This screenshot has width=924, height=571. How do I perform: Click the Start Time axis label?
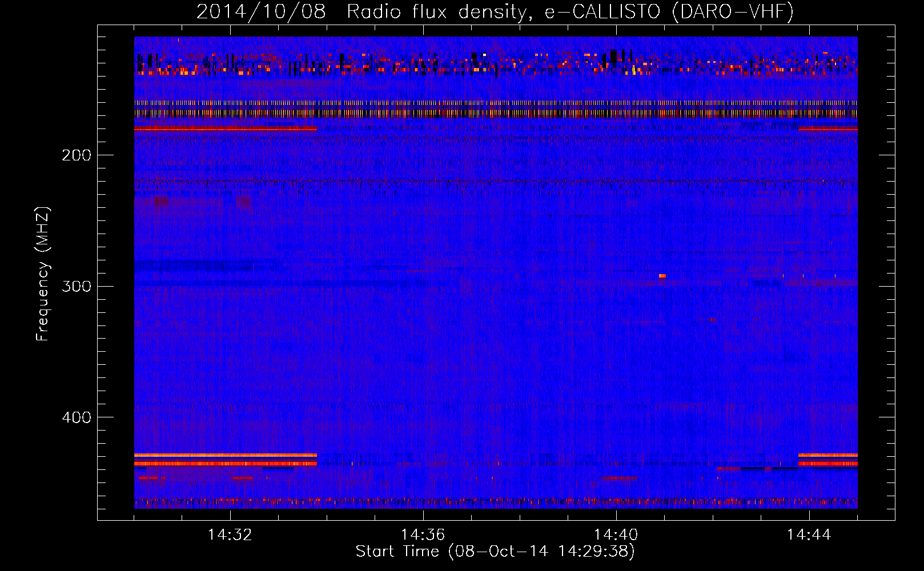click(495, 552)
